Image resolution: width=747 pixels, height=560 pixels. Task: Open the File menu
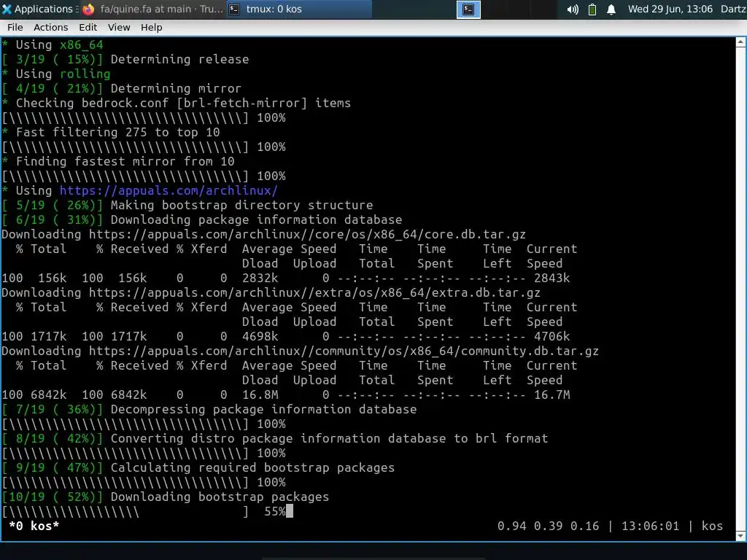(15, 27)
